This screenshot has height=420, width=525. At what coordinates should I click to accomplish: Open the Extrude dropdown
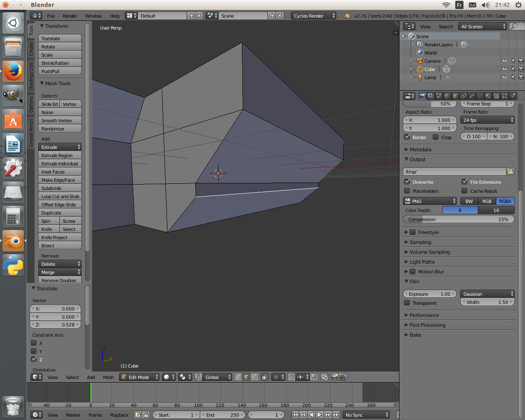pos(60,147)
